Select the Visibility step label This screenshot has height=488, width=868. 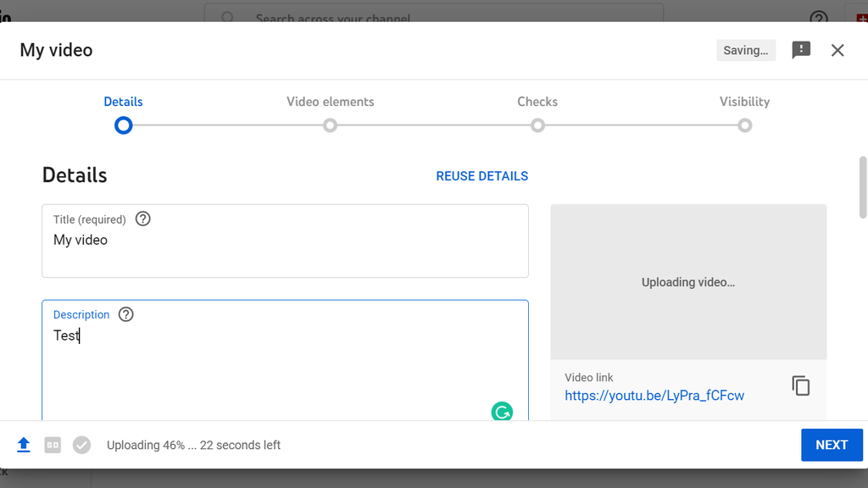coord(744,101)
